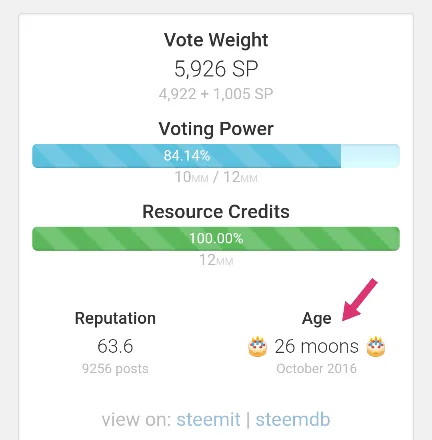Click the Voting Power progress bar
Screen dimensions: 432x440
(x=216, y=156)
